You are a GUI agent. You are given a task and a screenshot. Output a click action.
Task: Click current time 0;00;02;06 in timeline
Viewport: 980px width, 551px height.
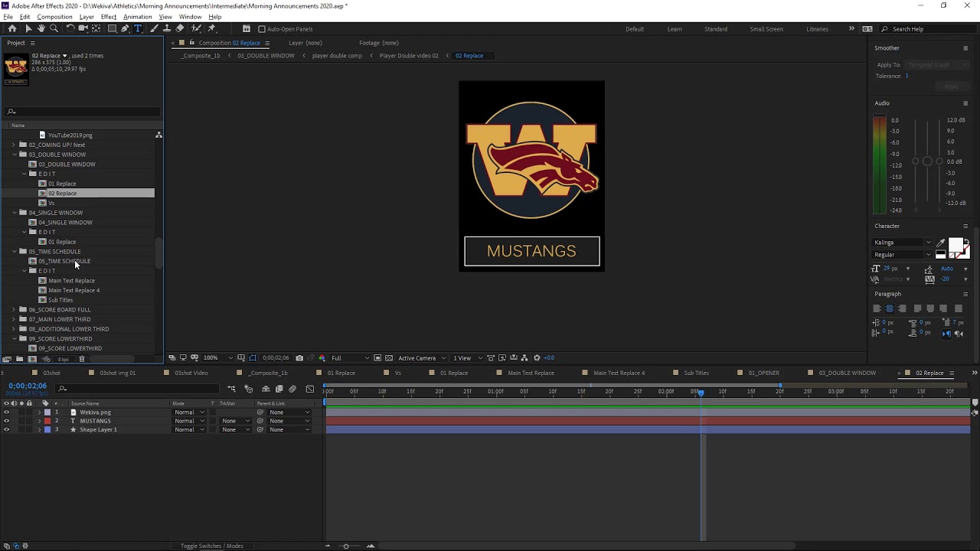click(x=28, y=386)
